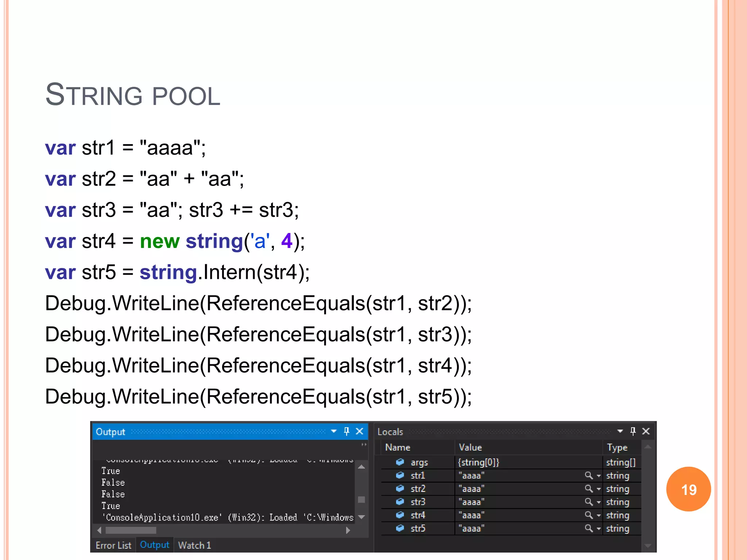Click the Locals panel pushpin icon
The width and height of the screenshot is (747, 560).
click(633, 431)
